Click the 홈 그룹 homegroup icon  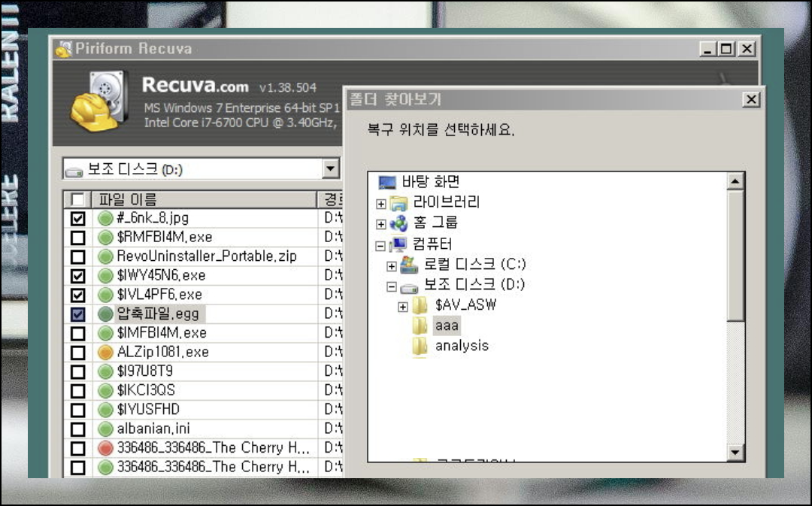(x=398, y=224)
